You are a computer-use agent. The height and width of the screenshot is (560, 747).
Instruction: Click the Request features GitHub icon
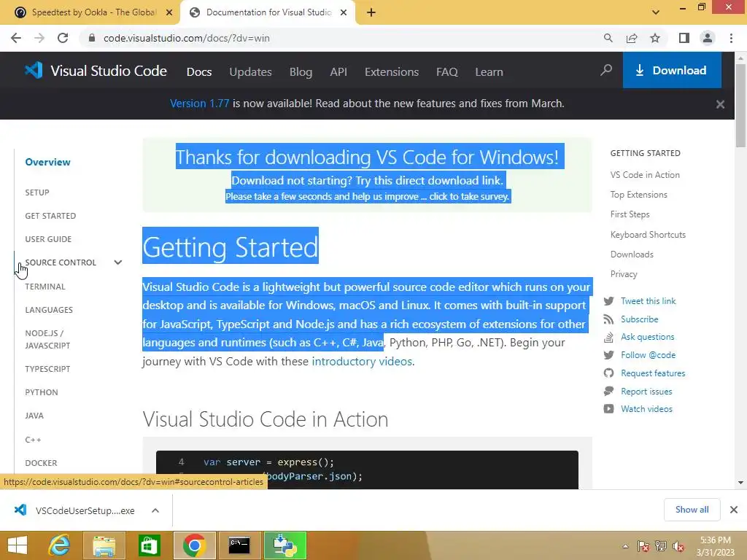click(x=608, y=373)
